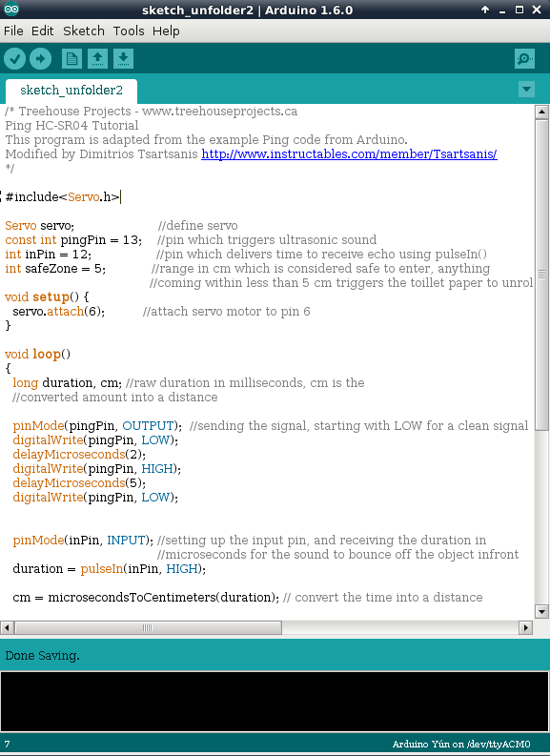Open the File menu
The image size is (550, 756).
pos(13,31)
